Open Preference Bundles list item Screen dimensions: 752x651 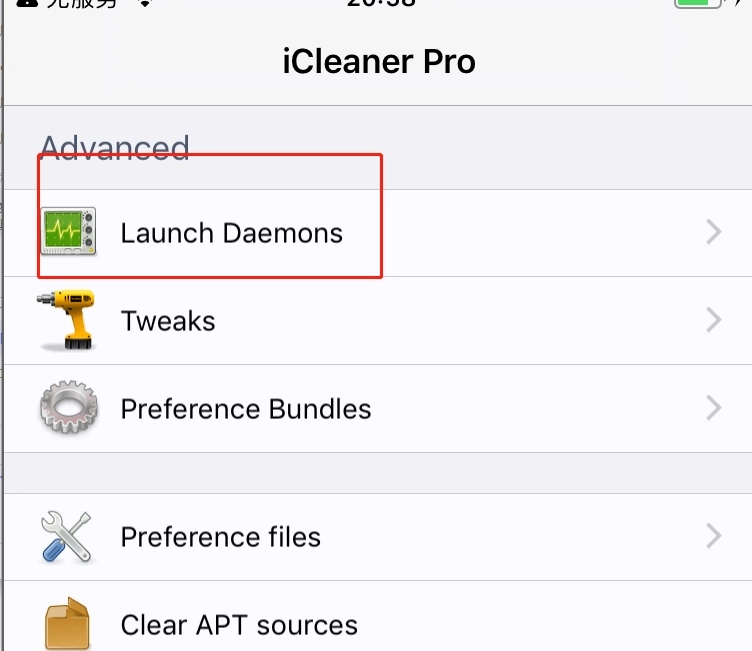[378, 408]
